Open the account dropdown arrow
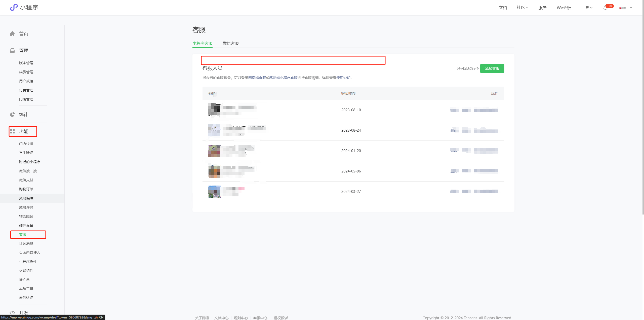This screenshot has height=320, width=644. click(631, 8)
